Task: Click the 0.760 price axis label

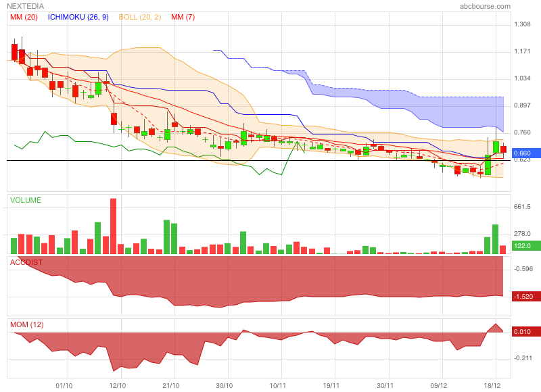Action: (x=522, y=132)
